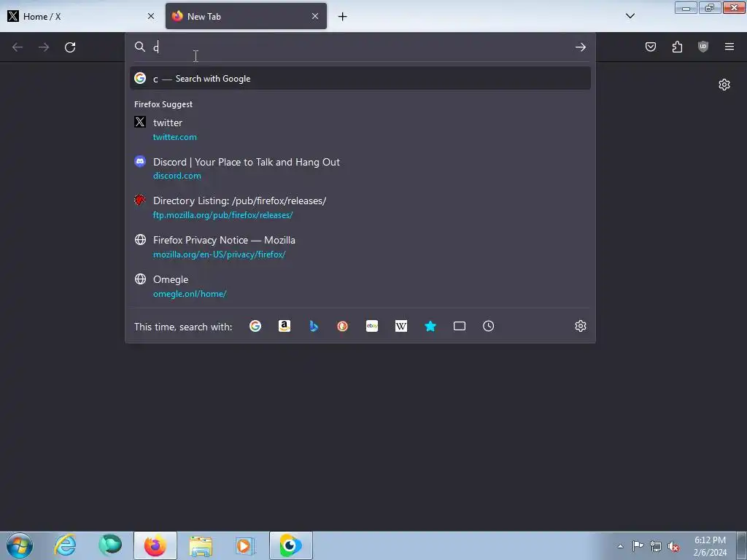Open the taskbar clock showing 6:12 PM

(x=710, y=546)
